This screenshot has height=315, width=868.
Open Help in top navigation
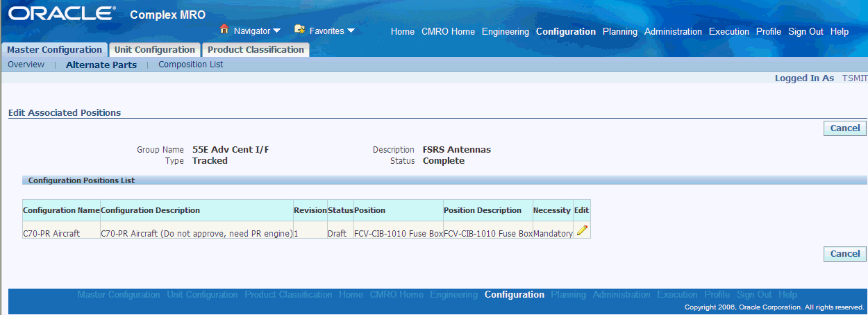[840, 32]
